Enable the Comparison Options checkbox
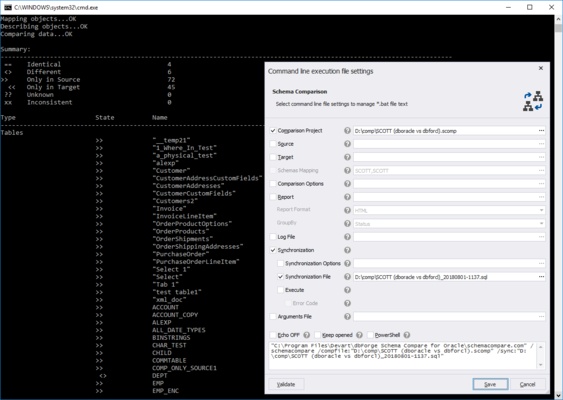 273,183
